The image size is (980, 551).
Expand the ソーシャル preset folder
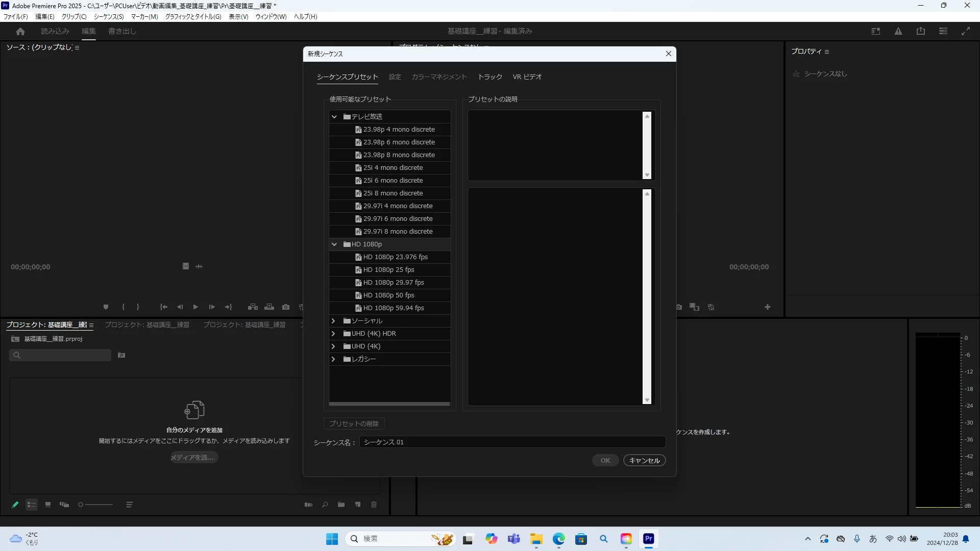(334, 321)
